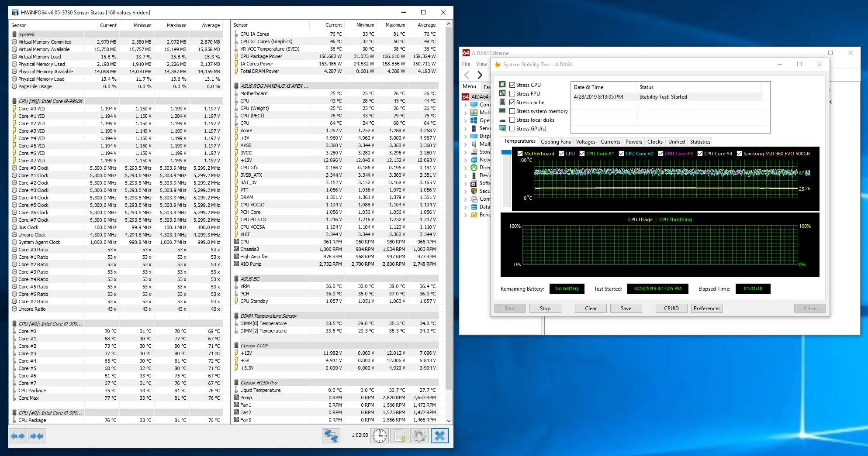This screenshot has width=868, height=456.
Task: Open the Statistics tab
Action: coord(700,142)
